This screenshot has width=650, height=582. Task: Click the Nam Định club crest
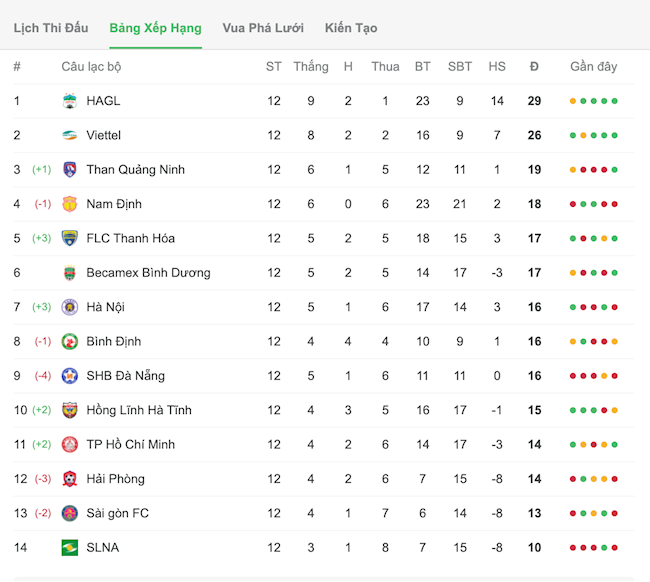pyautogui.click(x=70, y=204)
